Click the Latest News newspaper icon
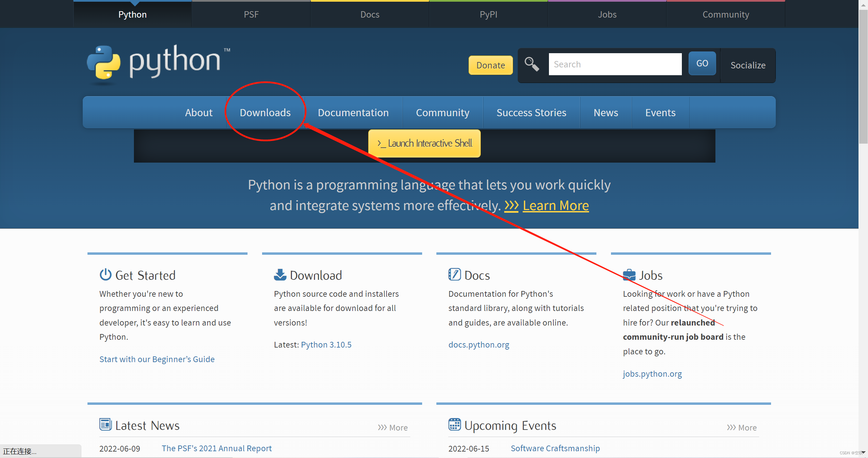The width and height of the screenshot is (868, 458). click(105, 424)
